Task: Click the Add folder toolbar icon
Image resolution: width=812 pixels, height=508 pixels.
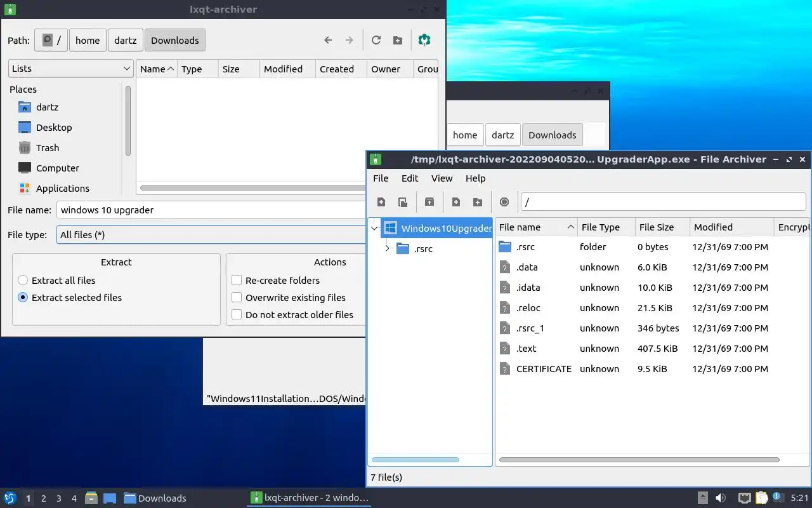Action: [x=478, y=202]
